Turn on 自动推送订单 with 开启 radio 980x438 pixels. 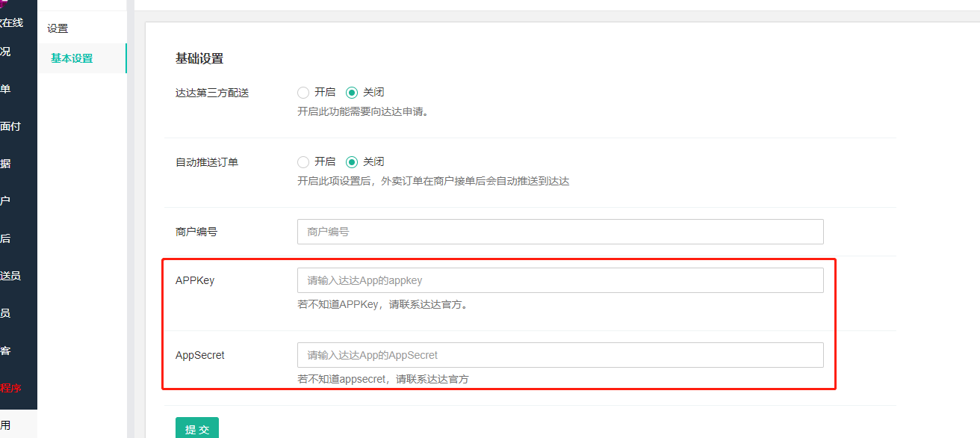pyautogui.click(x=303, y=162)
